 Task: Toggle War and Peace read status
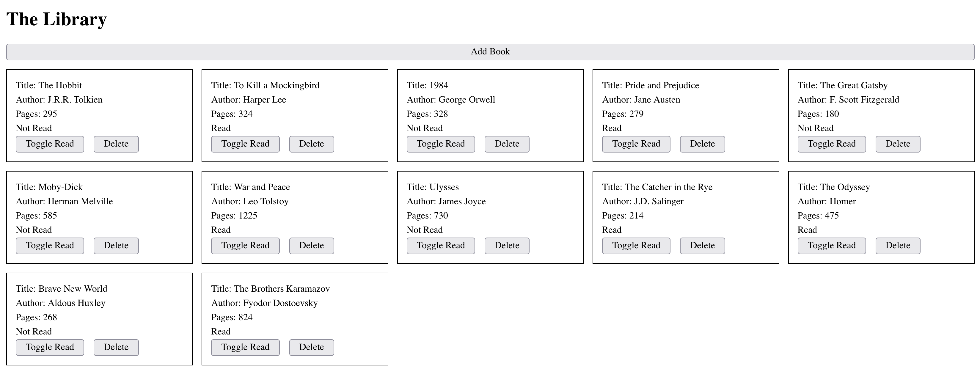coord(245,246)
